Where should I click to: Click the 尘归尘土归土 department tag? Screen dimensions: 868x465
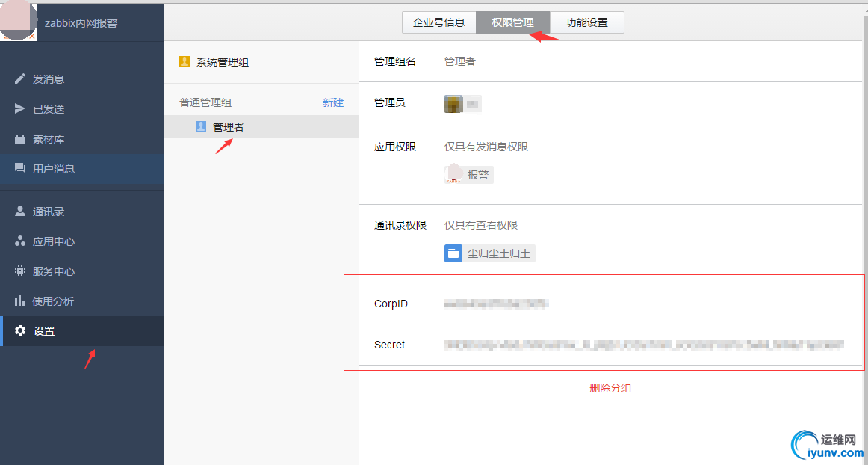pyautogui.click(x=490, y=254)
